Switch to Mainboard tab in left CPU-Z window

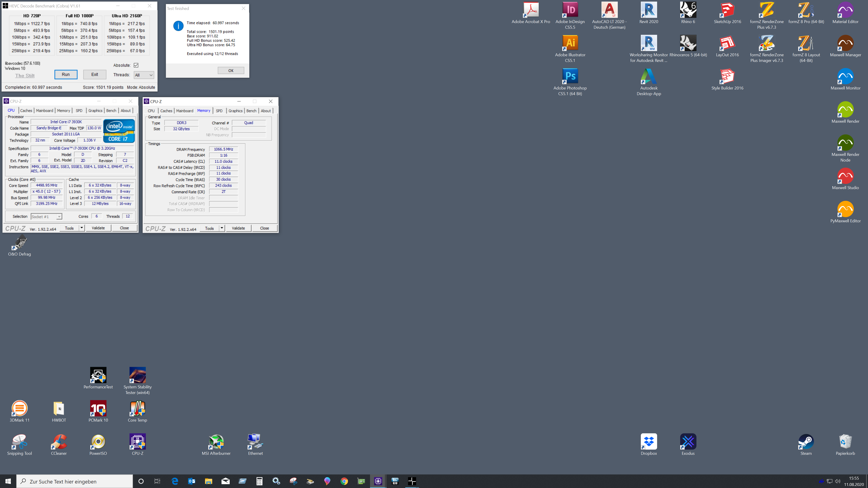45,110
